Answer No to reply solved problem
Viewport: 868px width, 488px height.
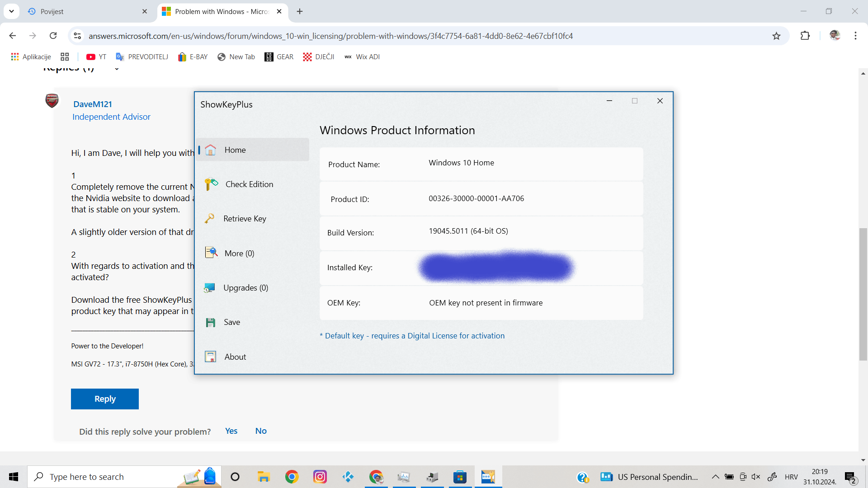pos(261,431)
